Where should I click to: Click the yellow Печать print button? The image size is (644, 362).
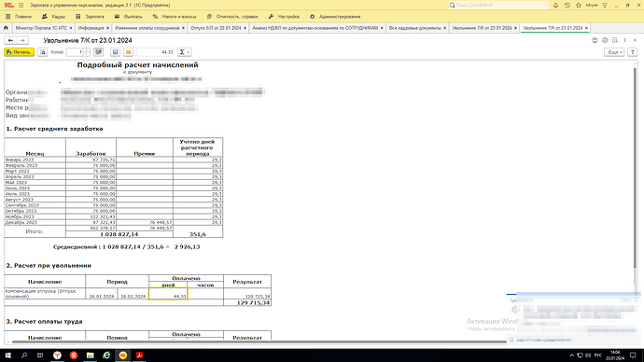pyautogui.click(x=19, y=52)
